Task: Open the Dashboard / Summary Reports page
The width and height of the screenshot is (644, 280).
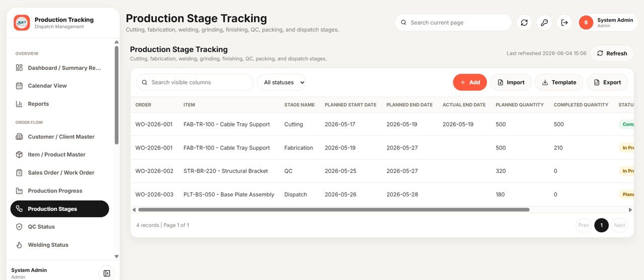Action: [x=59, y=67]
